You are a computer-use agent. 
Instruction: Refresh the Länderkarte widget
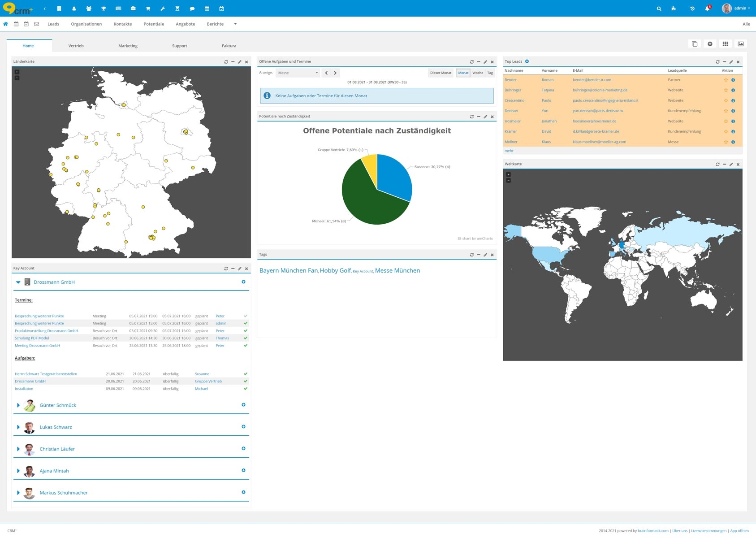coord(226,62)
